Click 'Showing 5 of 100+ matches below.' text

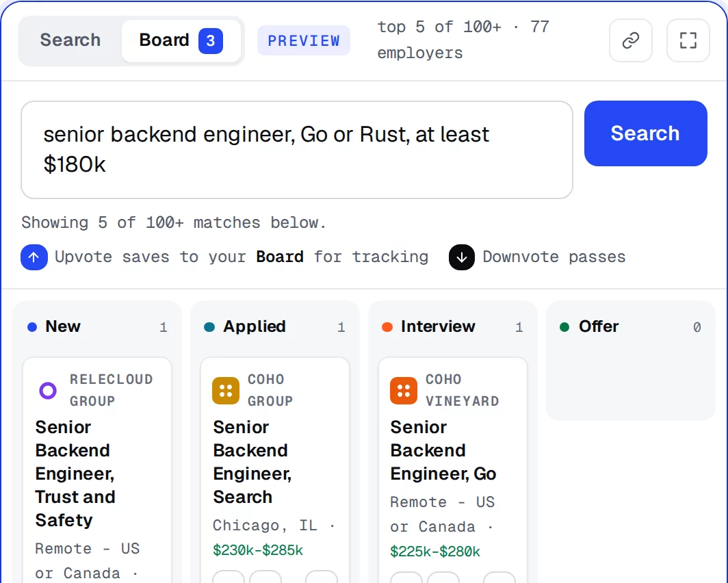(x=174, y=223)
